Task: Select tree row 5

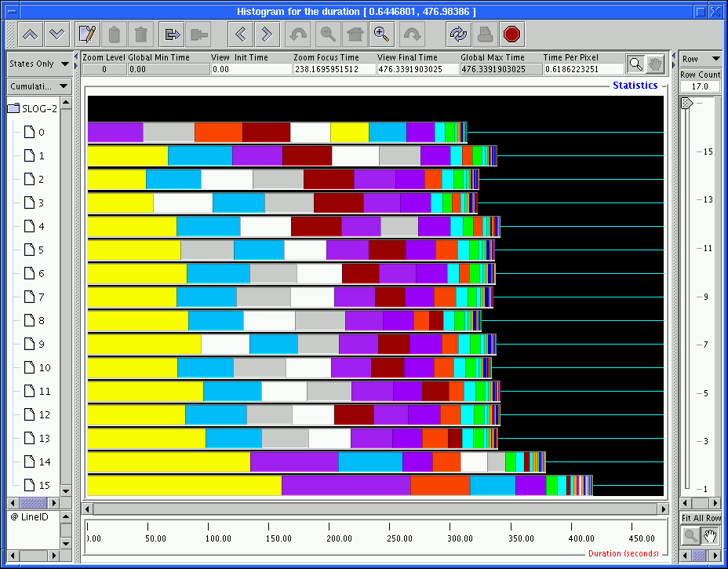Action: (35, 250)
